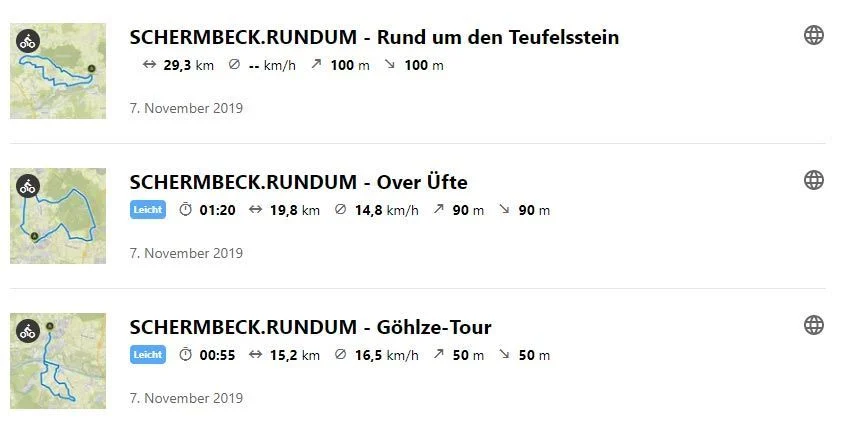Viewport: 860px width, 426px height.
Task: Open Over Üfte route map thumbnail
Action: [x=58, y=216]
